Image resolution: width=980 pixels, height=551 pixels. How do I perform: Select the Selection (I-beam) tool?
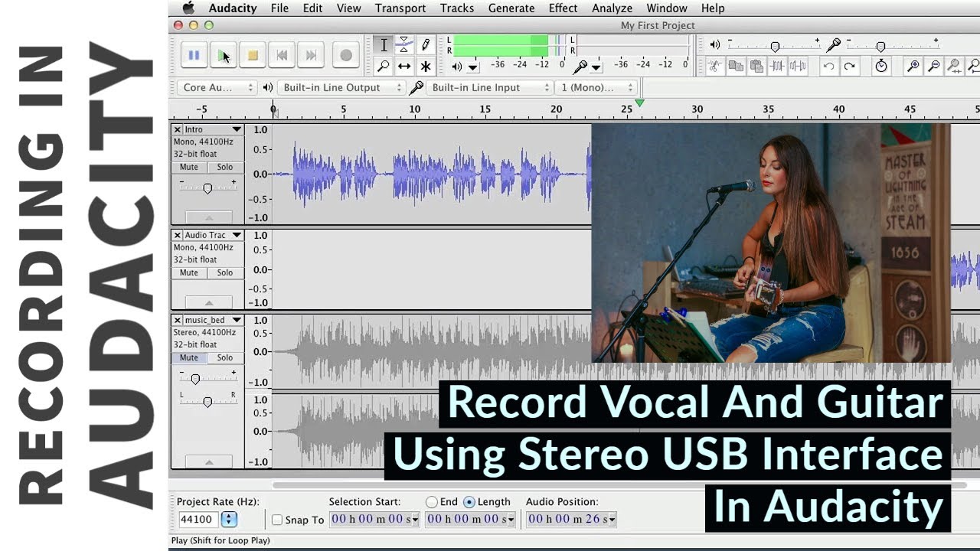384,45
